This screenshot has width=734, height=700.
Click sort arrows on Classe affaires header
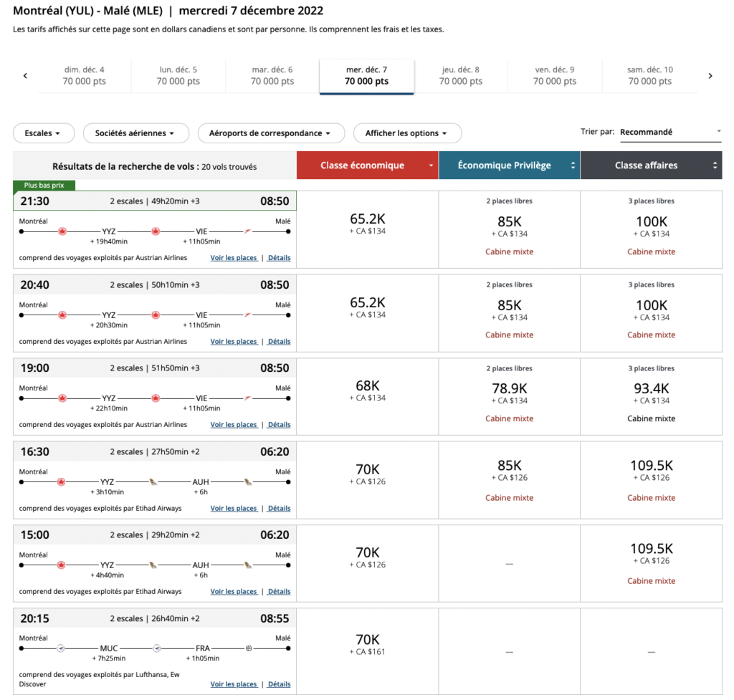(x=715, y=166)
